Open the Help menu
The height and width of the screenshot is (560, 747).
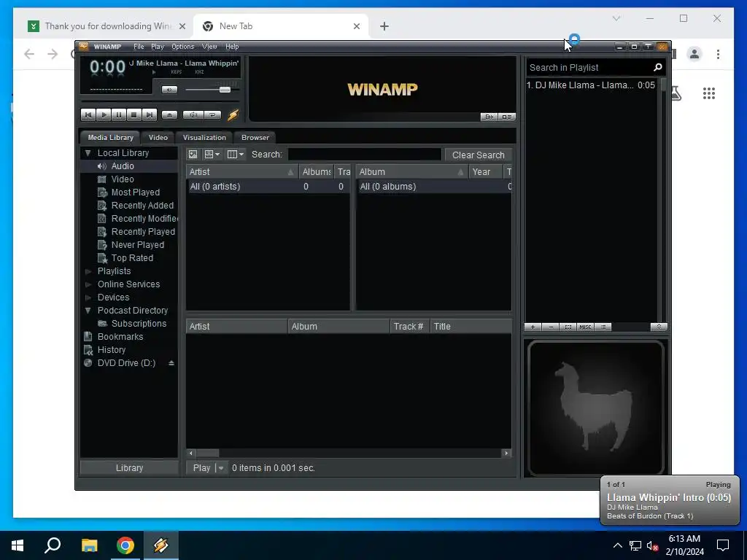pos(232,47)
